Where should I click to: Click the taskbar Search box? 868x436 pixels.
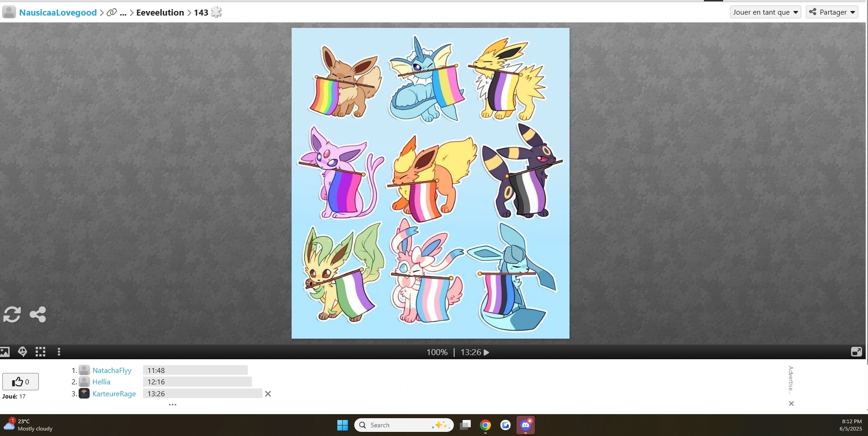point(404,425)
